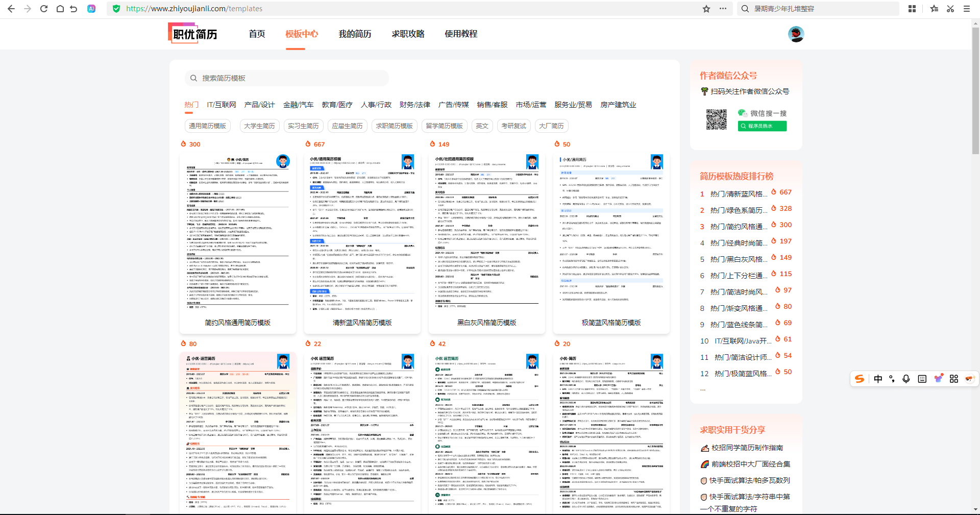Image resolution: width=980 pixels, height=515 pixels.
Task: Toggle the bookmark star for this page
Action: click(706, 8)
